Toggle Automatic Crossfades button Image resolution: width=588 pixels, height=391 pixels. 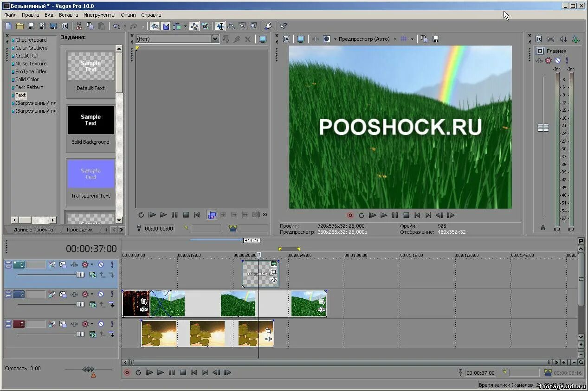[166, 26]
